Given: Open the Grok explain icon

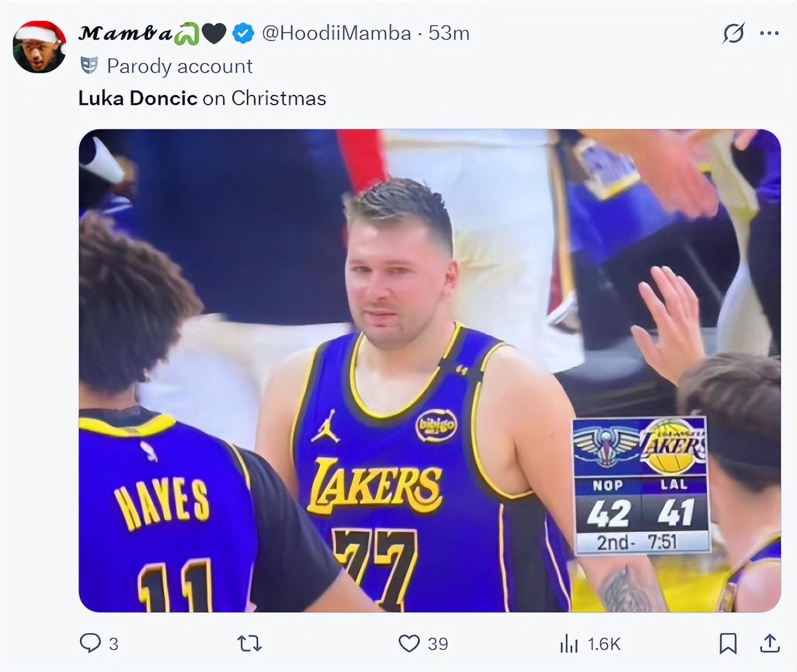Looking at the screenshot, I should [733, 33].
